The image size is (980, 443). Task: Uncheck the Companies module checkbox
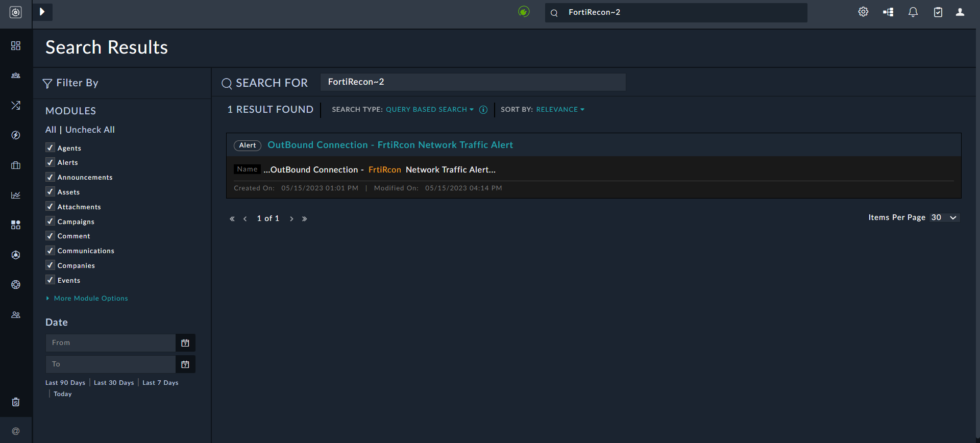(x=50, y=265)
